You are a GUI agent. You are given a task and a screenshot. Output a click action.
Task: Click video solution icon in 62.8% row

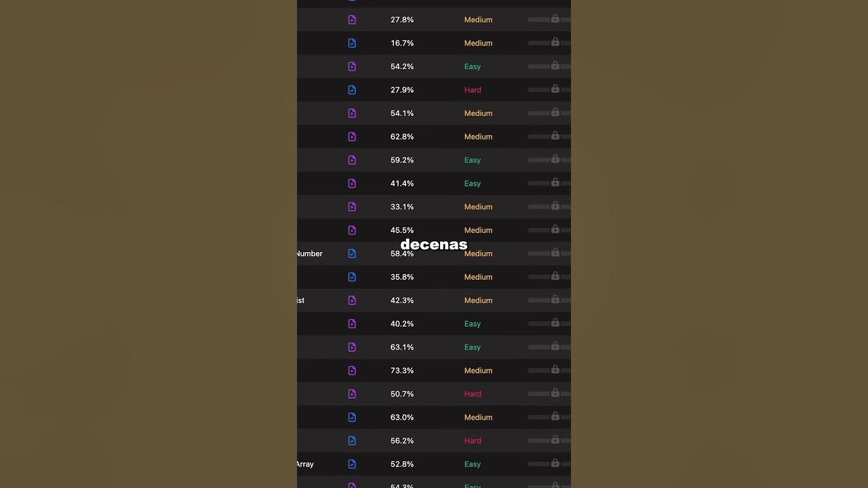[x=352, y=136]
